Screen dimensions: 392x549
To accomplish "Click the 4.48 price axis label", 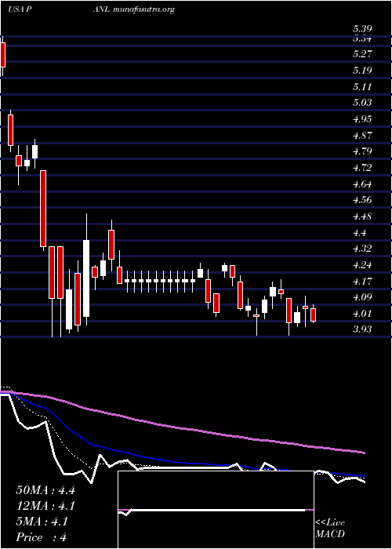I will [362, 216].
